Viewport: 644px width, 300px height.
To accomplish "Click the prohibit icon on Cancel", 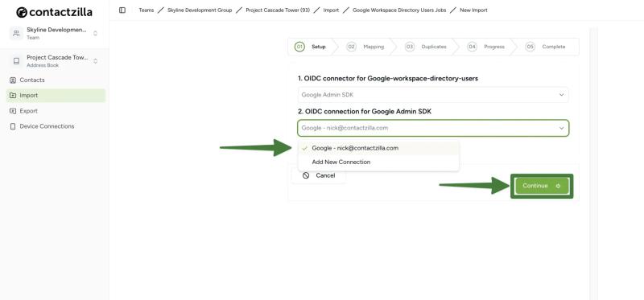I will click(306, 175).
